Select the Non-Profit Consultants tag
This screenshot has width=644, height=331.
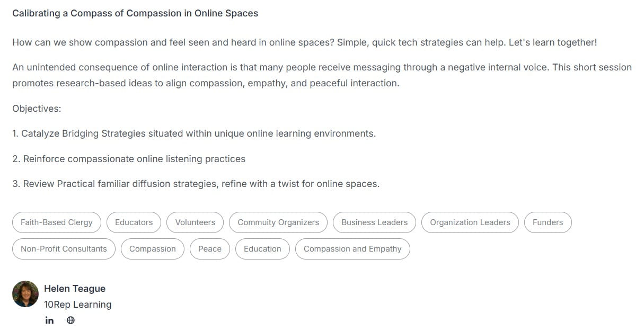(64, 249)
